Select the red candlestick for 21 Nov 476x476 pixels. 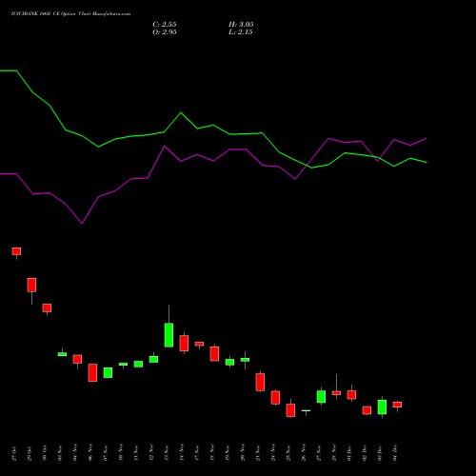pos(260,382)
